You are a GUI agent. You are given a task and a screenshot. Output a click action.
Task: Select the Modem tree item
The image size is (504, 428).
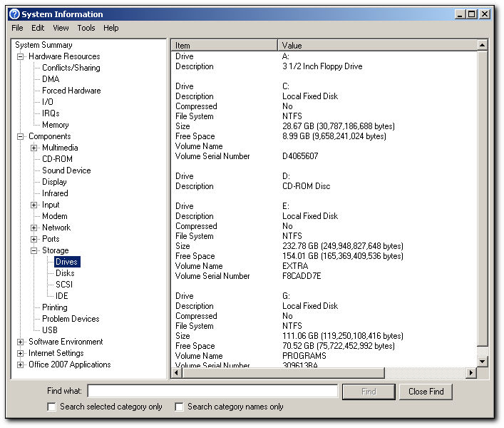[55, 216]
